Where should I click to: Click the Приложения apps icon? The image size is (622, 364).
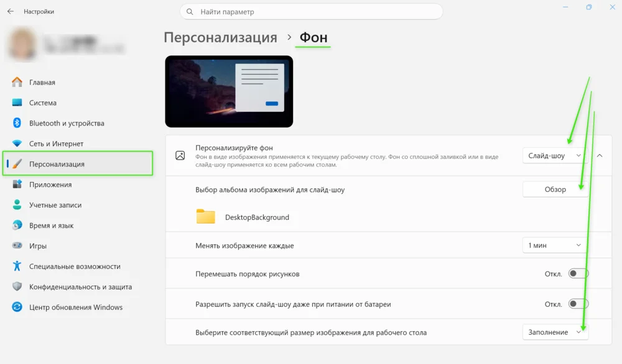(x=17, y=184)
